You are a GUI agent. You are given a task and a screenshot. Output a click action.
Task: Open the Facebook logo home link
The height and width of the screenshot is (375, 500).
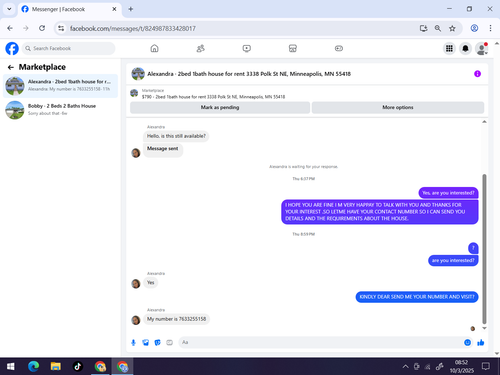click(12, 49)
